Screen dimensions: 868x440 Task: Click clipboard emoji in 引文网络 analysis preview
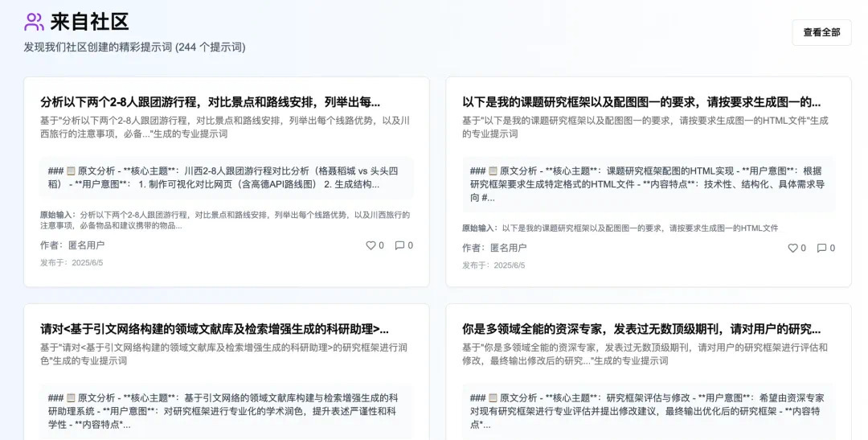pyautogui.click(x=71, y=398)
